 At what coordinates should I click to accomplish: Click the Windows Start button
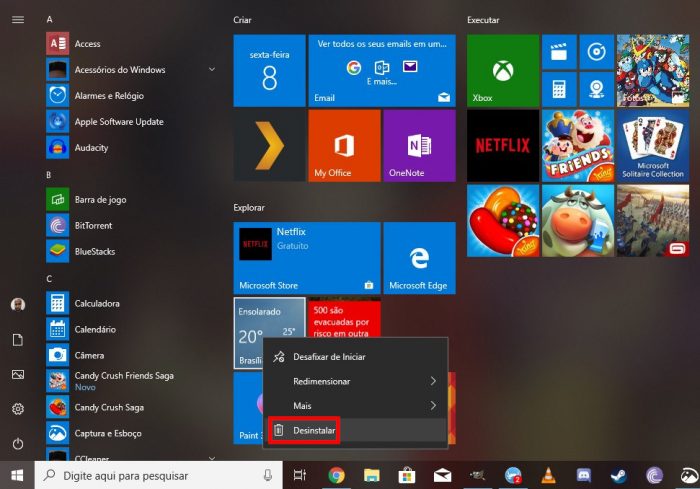tap(17, 476)
